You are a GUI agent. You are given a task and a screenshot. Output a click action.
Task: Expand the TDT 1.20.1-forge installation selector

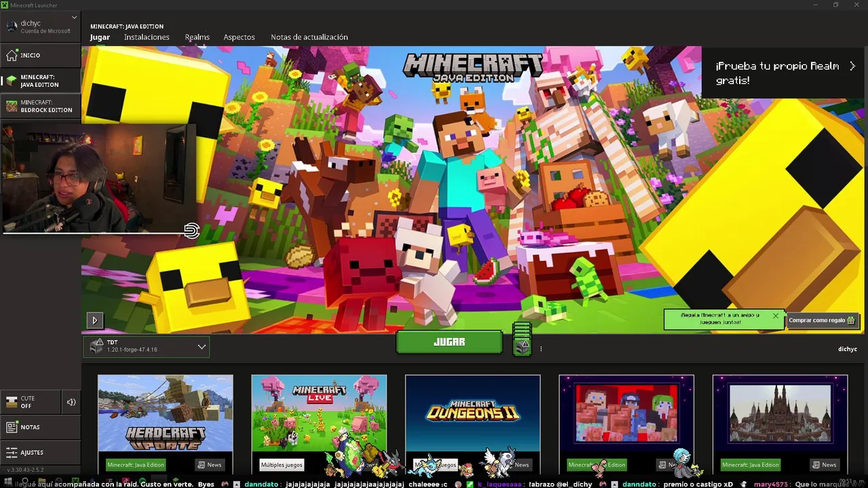tap(146, 346)
